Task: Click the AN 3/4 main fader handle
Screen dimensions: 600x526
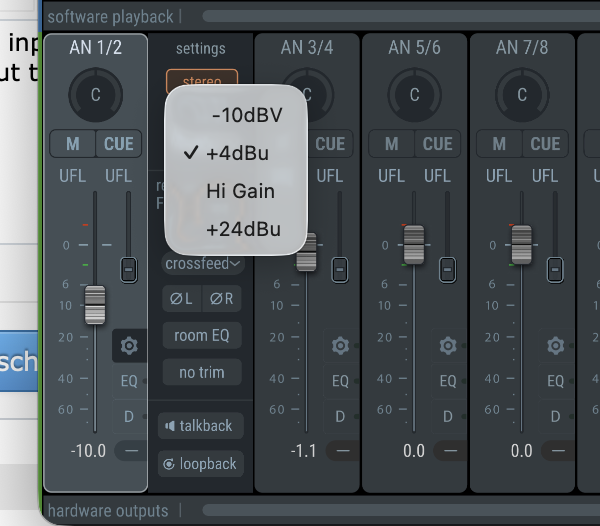Action: (x=307, y=252)
